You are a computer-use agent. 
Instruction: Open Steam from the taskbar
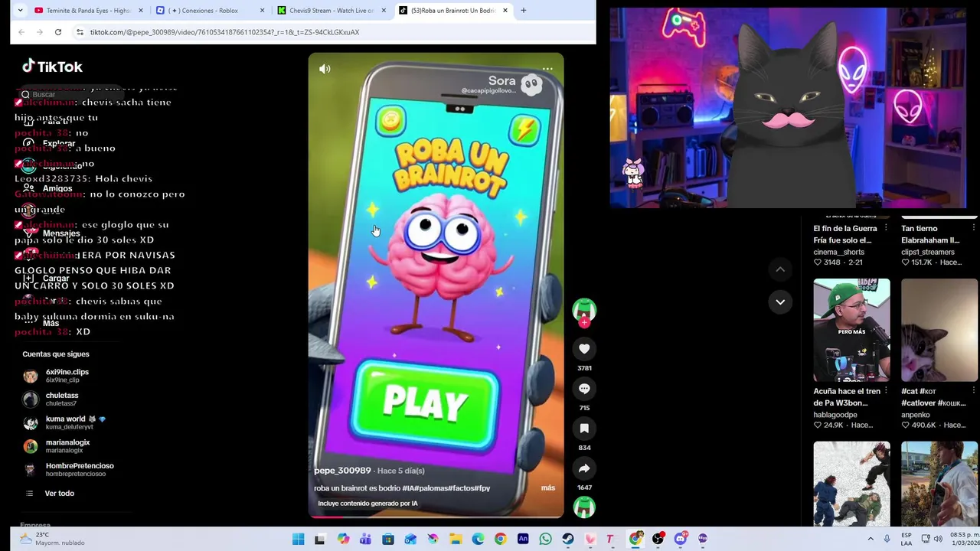click(567, 539)
